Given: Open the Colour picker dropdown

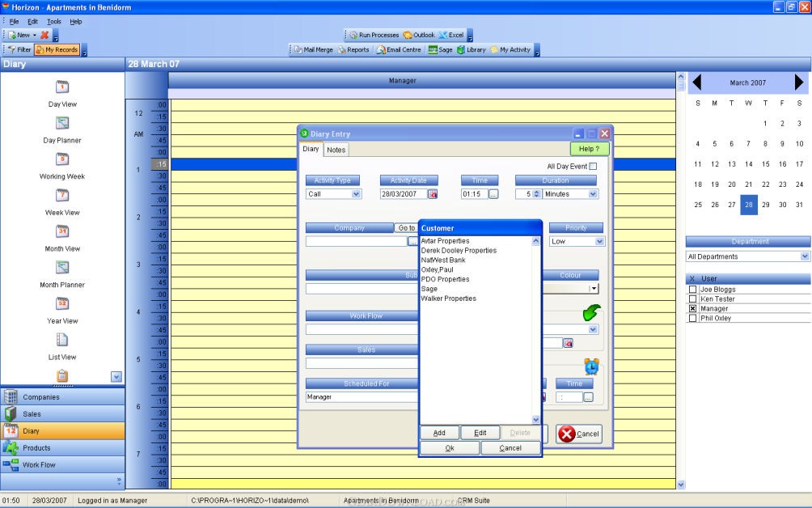Looking at the screenshot, I should (594, 288).
